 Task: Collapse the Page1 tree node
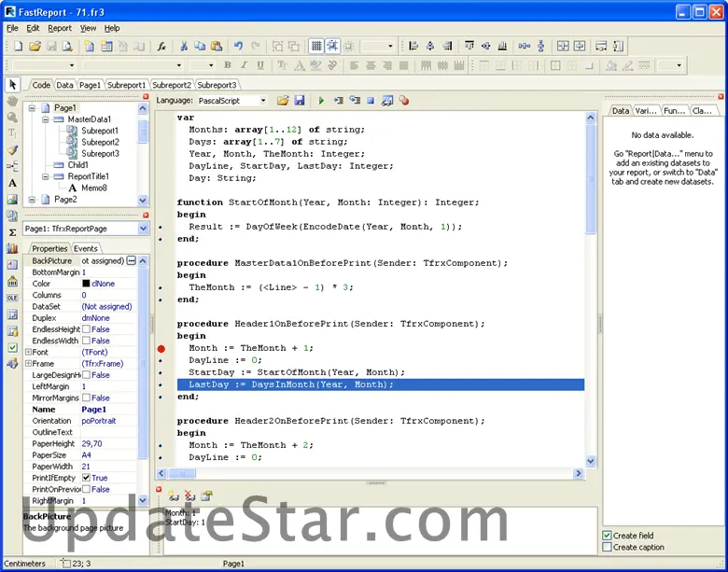coord(32,108)
